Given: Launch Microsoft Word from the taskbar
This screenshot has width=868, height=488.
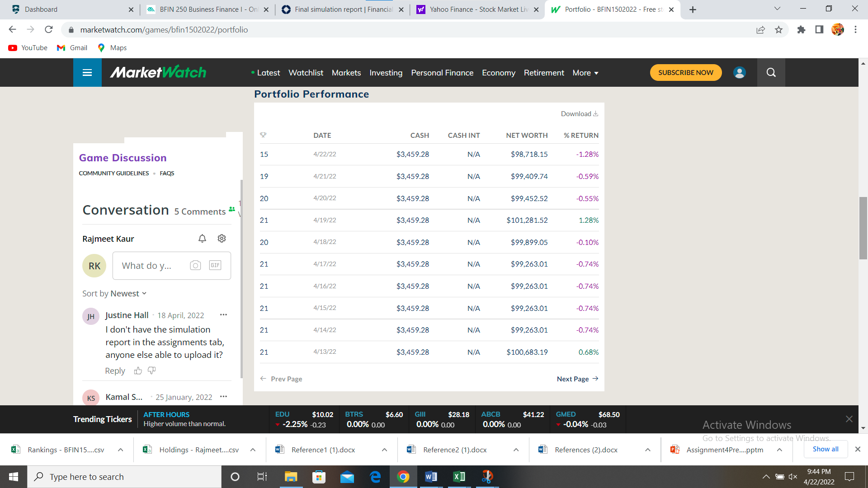Looking at the screenshot, I should 431,477.
